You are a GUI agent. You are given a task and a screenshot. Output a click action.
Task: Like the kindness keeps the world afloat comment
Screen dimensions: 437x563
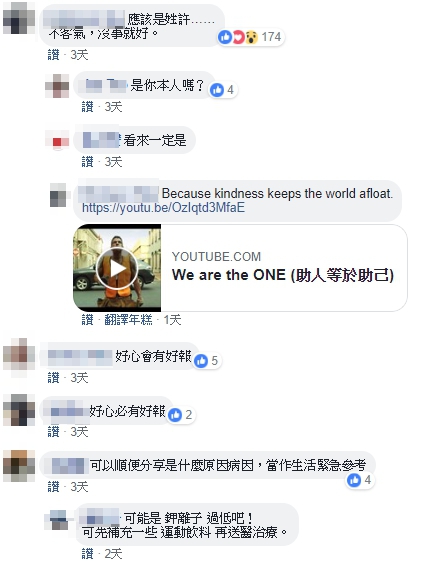[87, 320]
